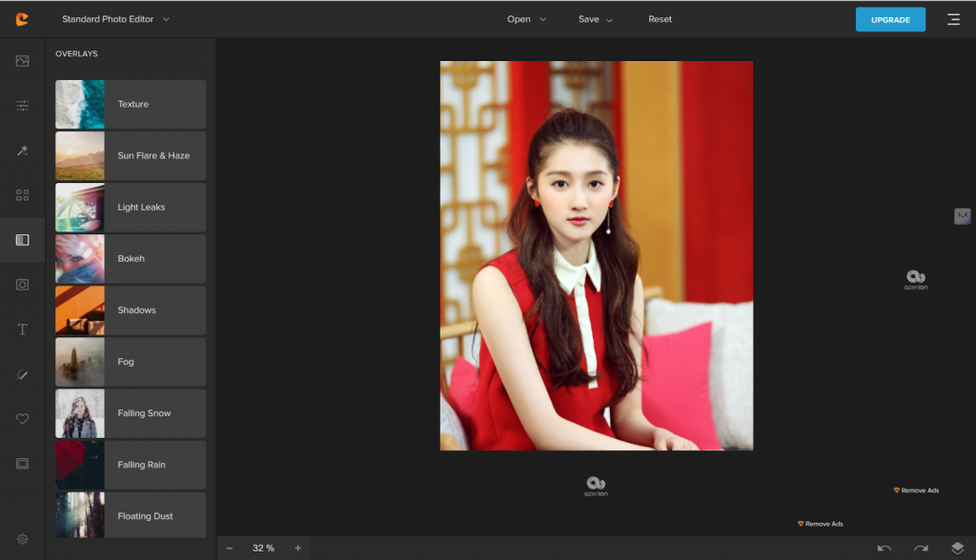Choose the Falling Snow overlay category
Image resolution: width=976 pixels, height=560 pixels.
131,413
